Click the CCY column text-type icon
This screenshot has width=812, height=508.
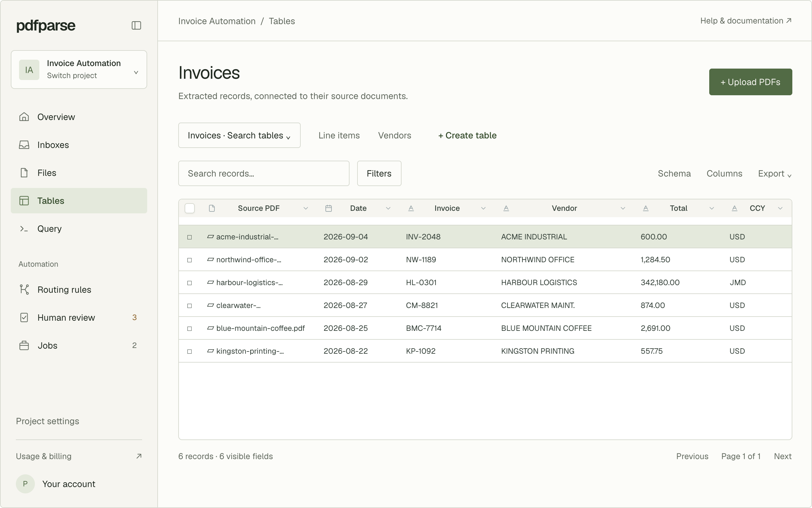[x=735, y=208]
